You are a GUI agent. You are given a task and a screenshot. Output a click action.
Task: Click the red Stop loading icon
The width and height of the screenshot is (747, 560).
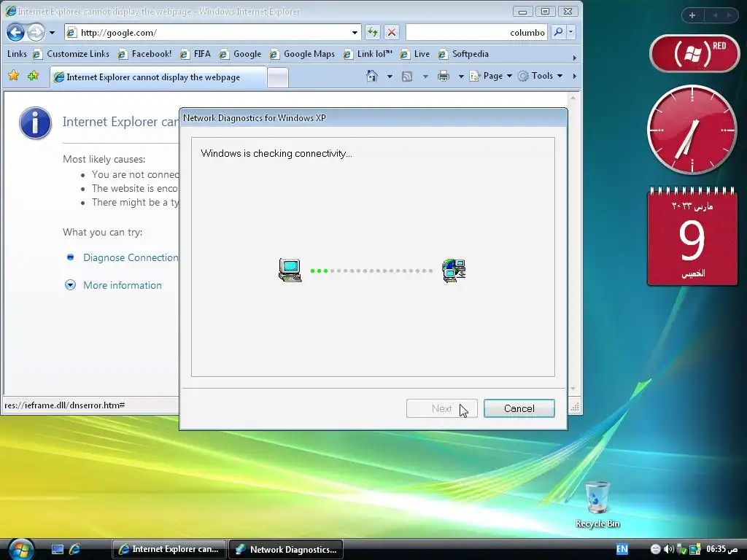coord(392,32)
